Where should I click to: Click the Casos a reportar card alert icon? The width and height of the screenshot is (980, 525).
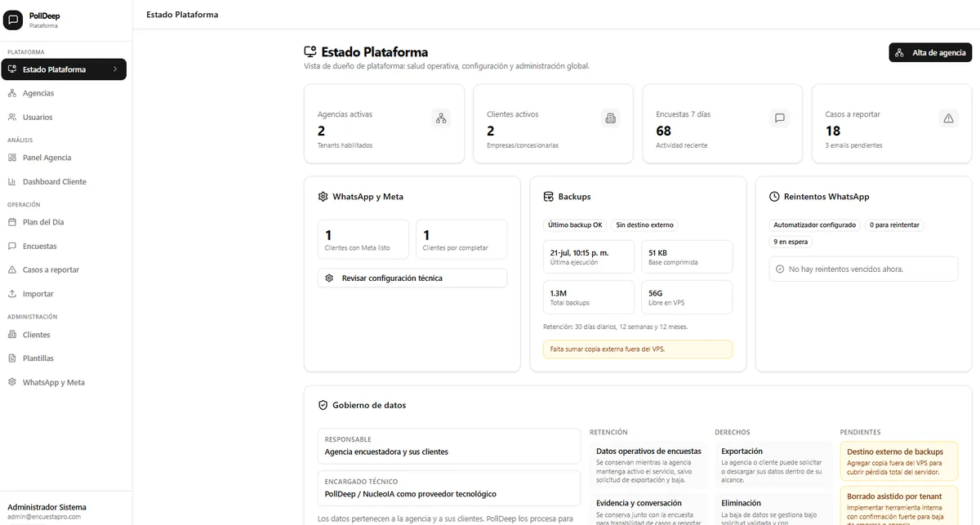(x=949, y=118)
